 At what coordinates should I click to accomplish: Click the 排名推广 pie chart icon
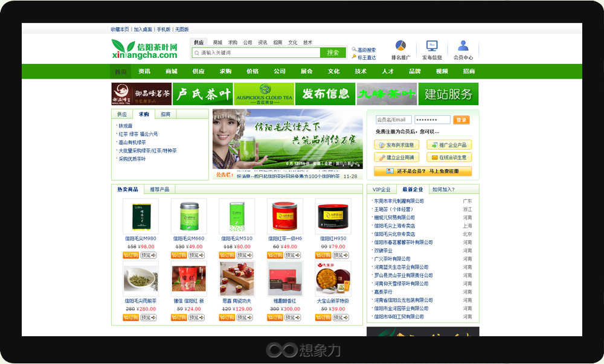400,46
